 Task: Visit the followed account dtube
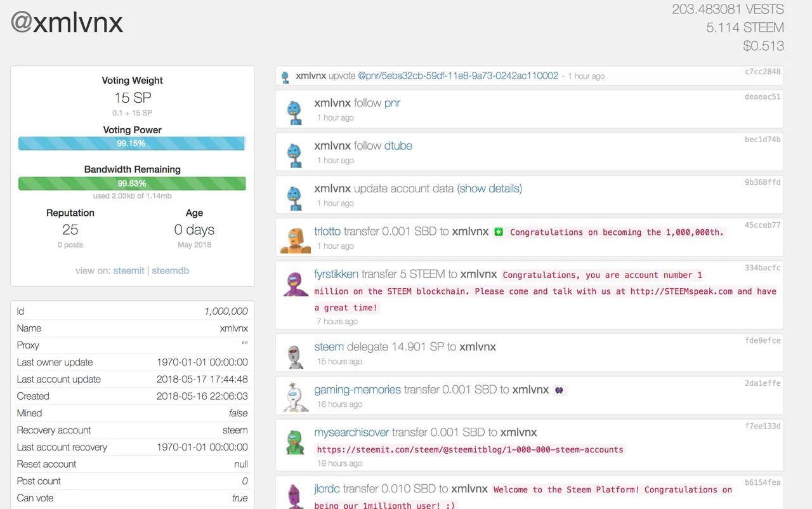click(x=398, y=145)
